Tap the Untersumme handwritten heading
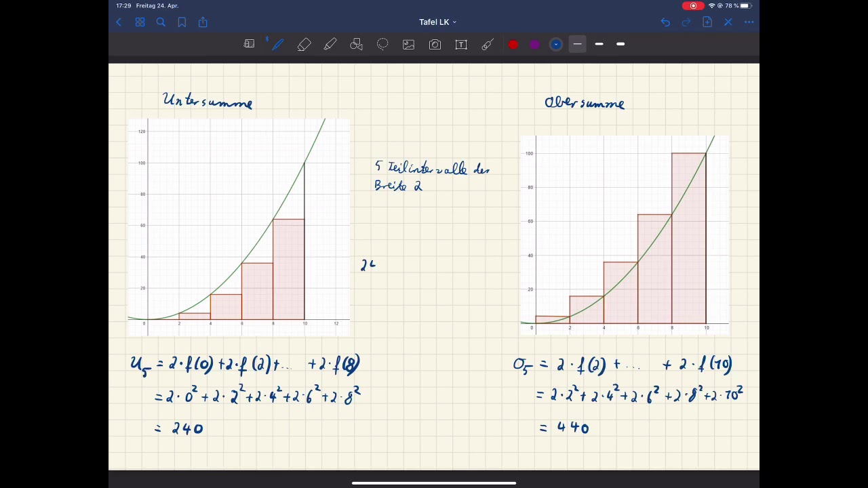Image resolution: width=868 pixels, height=488 pixels. point(208,101)
